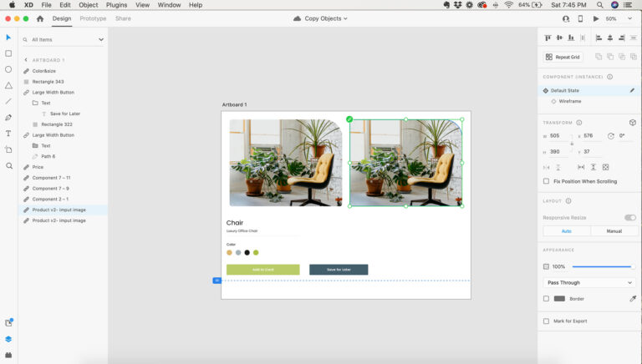This screenshot has width=642, height=364.
Task: Pick the green color dot
Action: [x=256, y=252]
